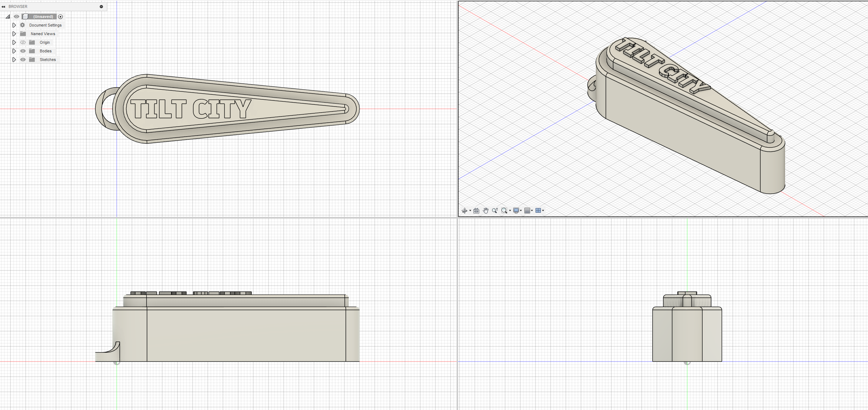Click the Bodies folder icon

tap(32, 51)
